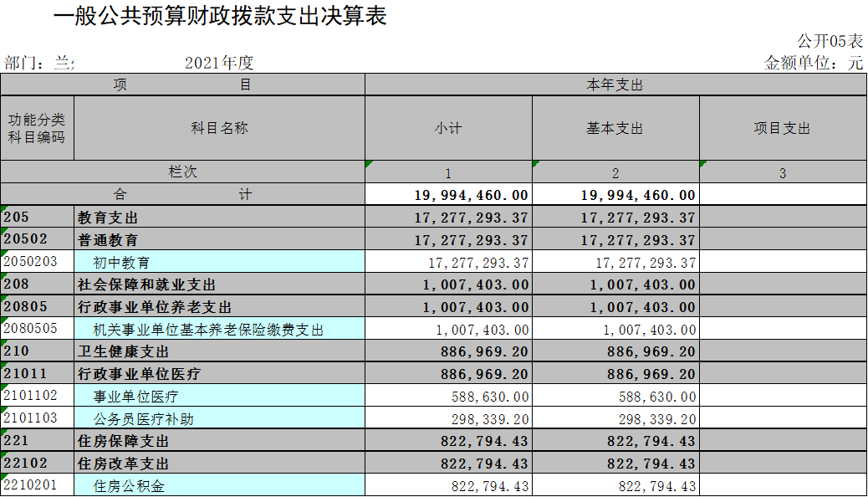
Task: Click the 小计 column header
Action: pos(448,128)
